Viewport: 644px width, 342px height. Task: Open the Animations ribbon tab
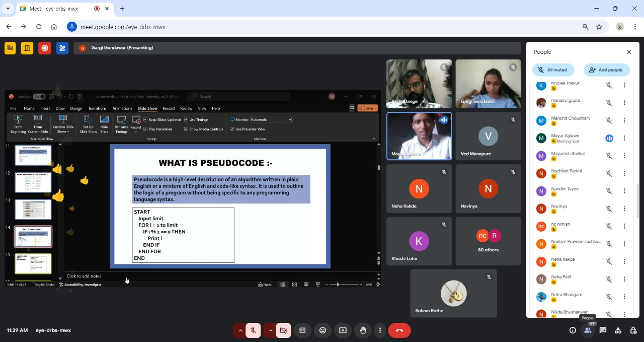(122, 108)
